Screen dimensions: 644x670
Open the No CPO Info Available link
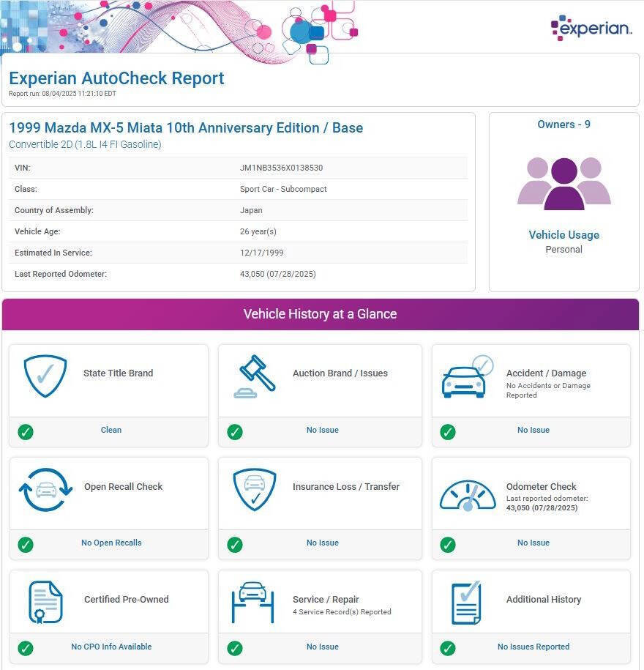click(111, 647)
